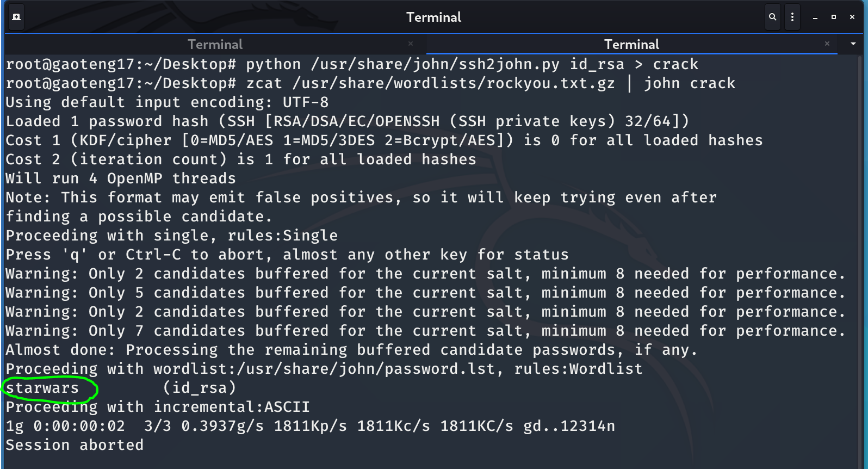The height and width of the screenshot is (469, 868).
Task: Click the Terminal window title bar text
Action: tap(433, 17)
